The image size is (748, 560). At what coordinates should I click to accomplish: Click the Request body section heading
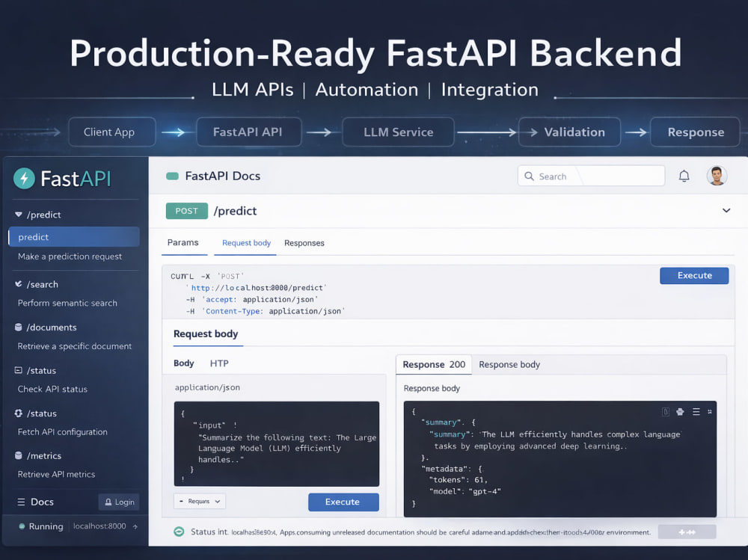pos(206,334)
